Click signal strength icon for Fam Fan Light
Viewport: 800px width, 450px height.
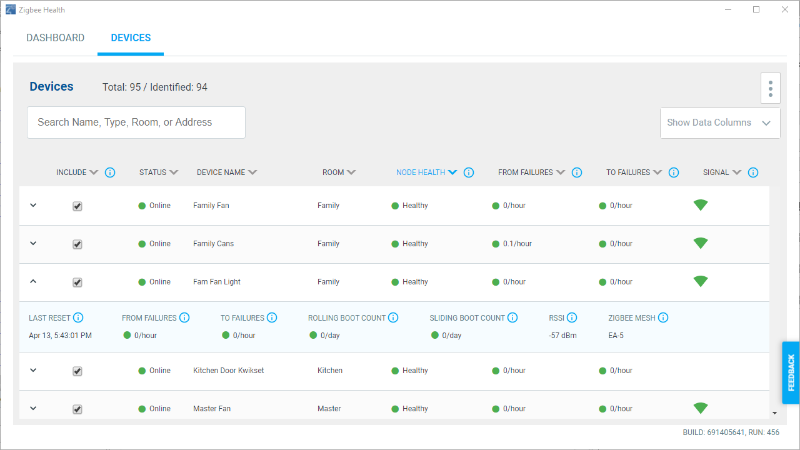[x=701, y=282]
